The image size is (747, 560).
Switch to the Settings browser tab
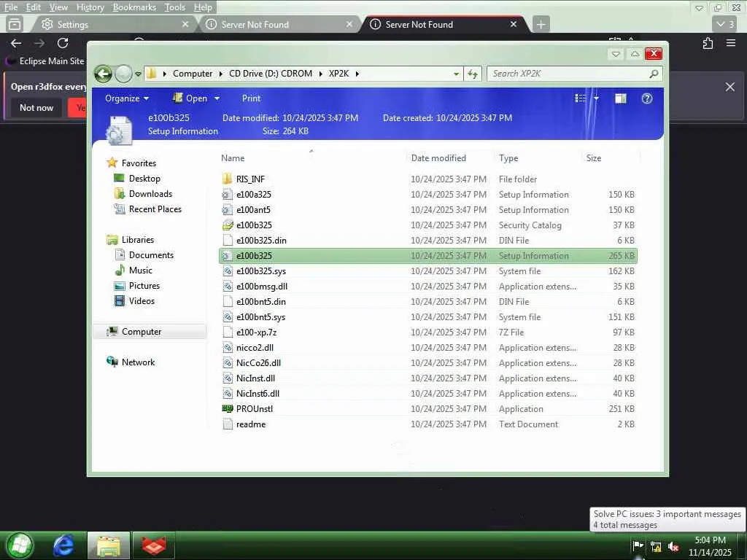coord(115,24)
